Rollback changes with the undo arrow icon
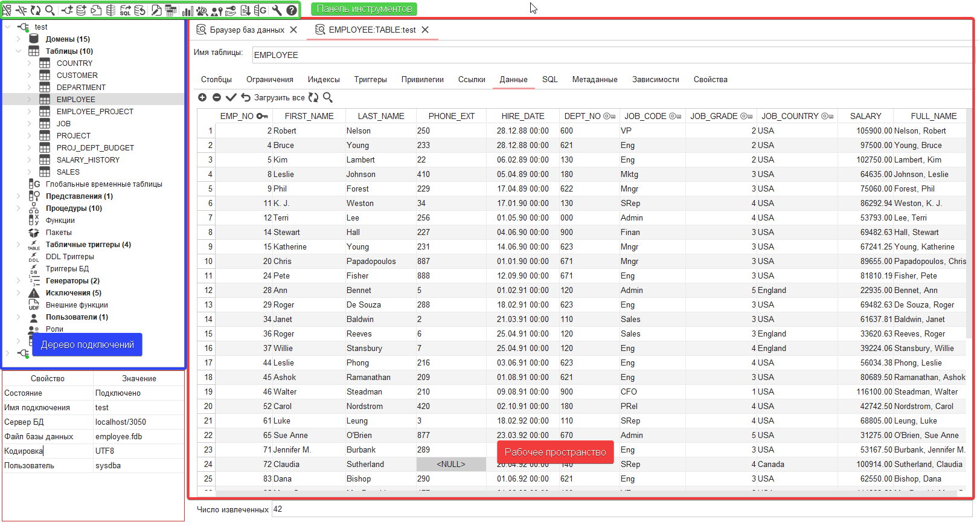980x522 pixels. click(x=246, y=97)
